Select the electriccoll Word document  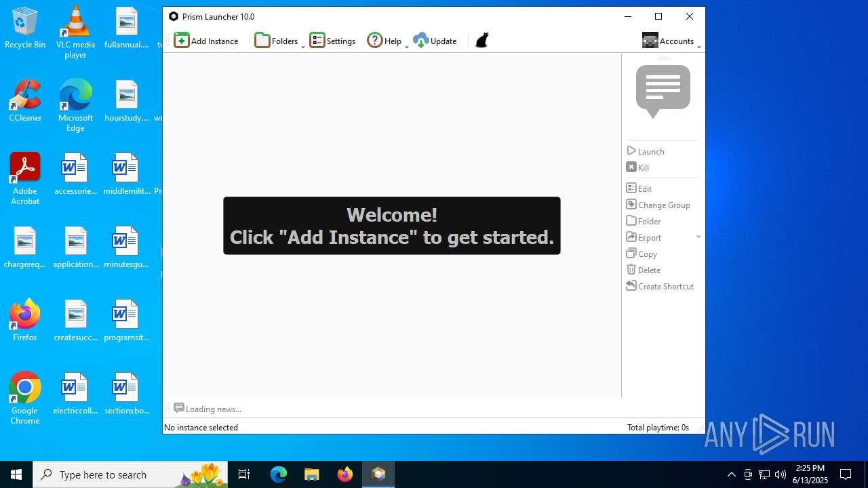point(75,394)
